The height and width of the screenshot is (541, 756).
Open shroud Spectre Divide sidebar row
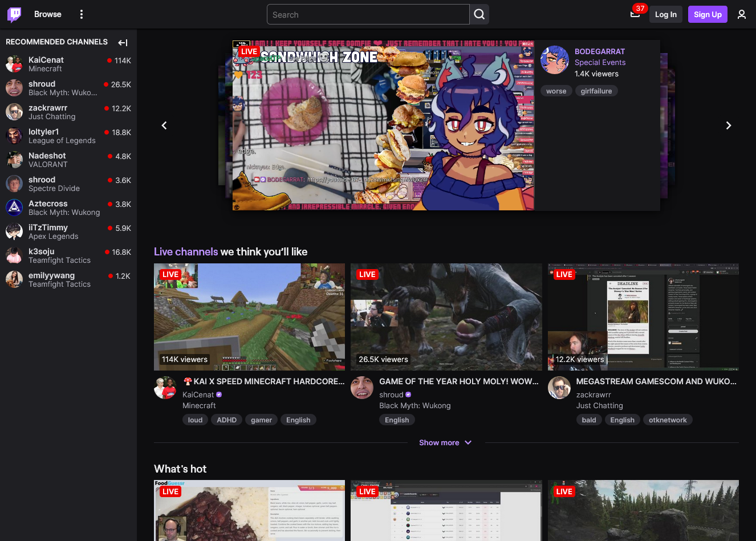68,184
